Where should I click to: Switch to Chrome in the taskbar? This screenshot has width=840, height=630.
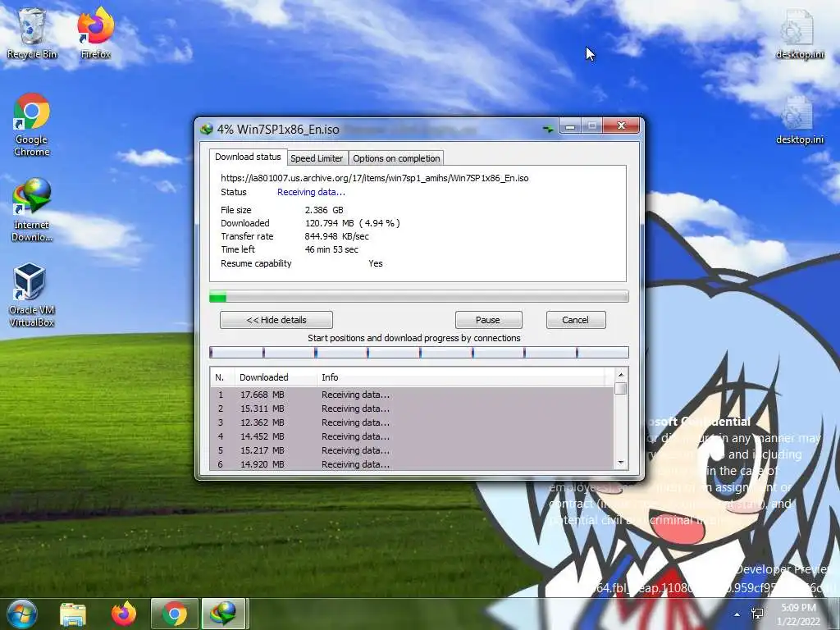(x=175, y=614)
